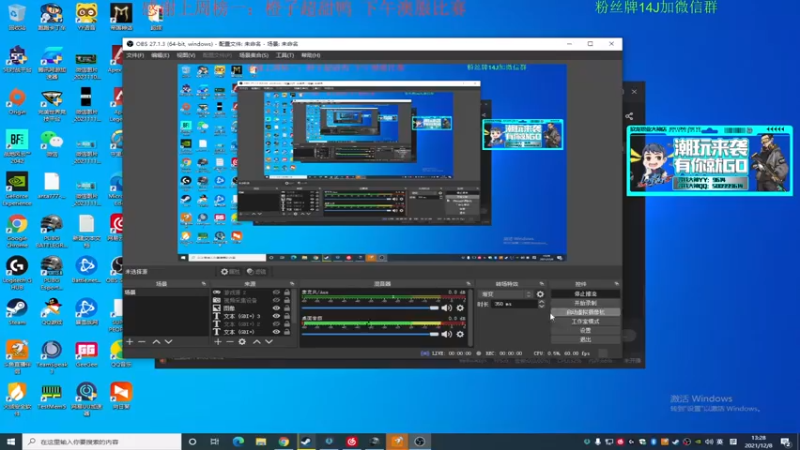Pop out the Scene Transitions dock panel
The width and height of the screenshot is (800, 450).
tap(541, 284)
